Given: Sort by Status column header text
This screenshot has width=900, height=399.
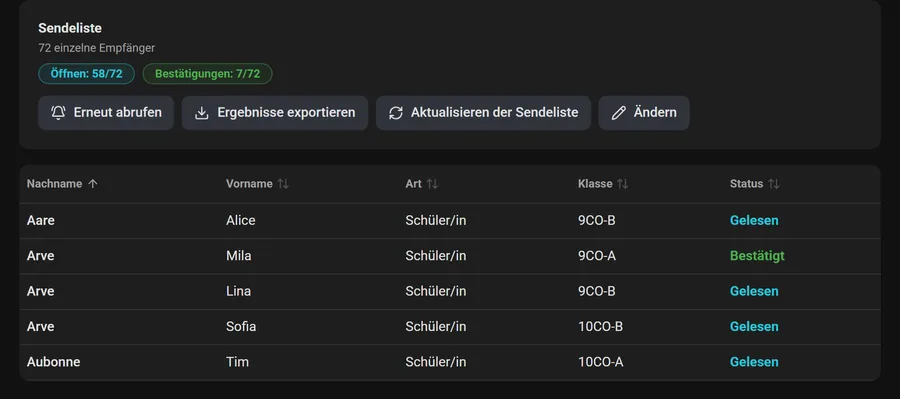Looking at the screenshot, I should tap(746, 184).
